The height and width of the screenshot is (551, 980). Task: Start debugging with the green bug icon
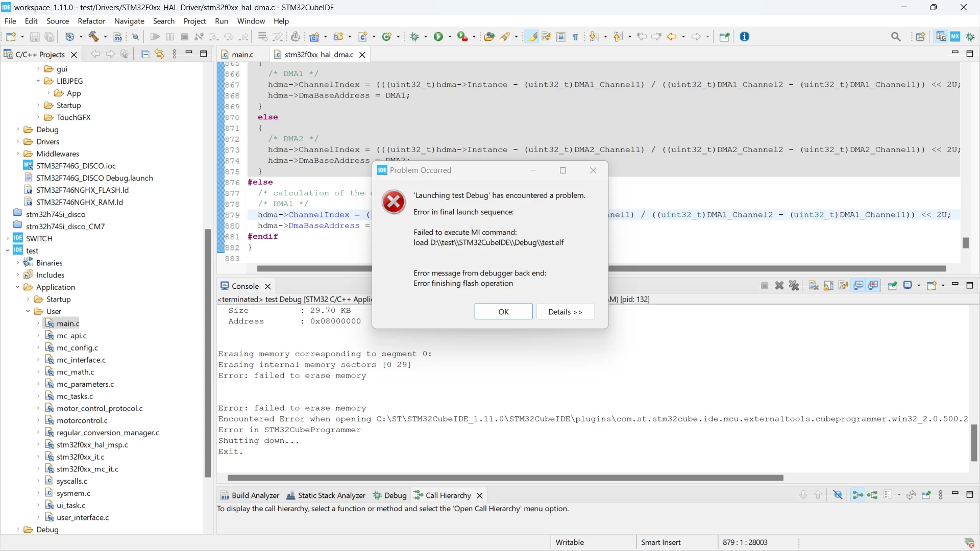[415, 37]
